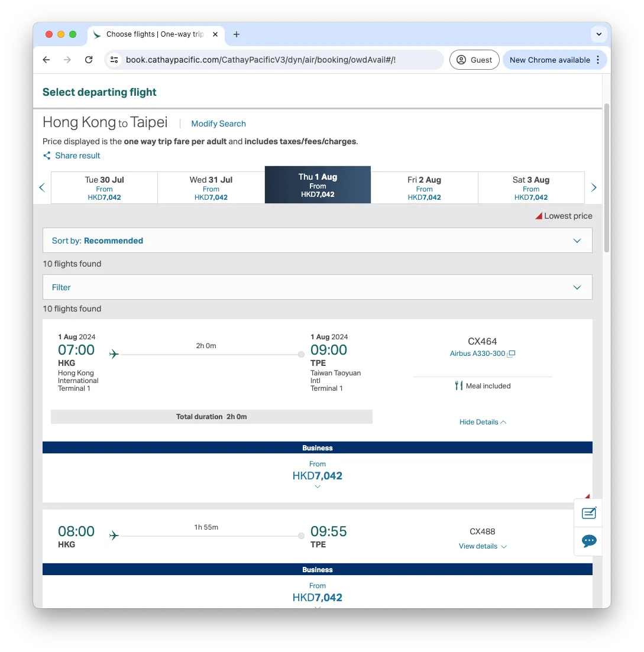Open Chrome three-dot menu
This screenshot has height=652, width=644.
pyautogui.click(x=598, y=60)
